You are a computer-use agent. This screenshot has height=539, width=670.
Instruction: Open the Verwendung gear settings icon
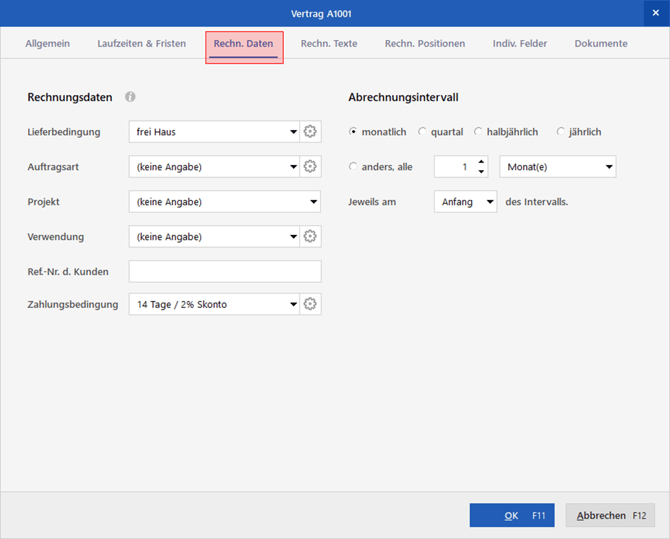tap(310, 237)
